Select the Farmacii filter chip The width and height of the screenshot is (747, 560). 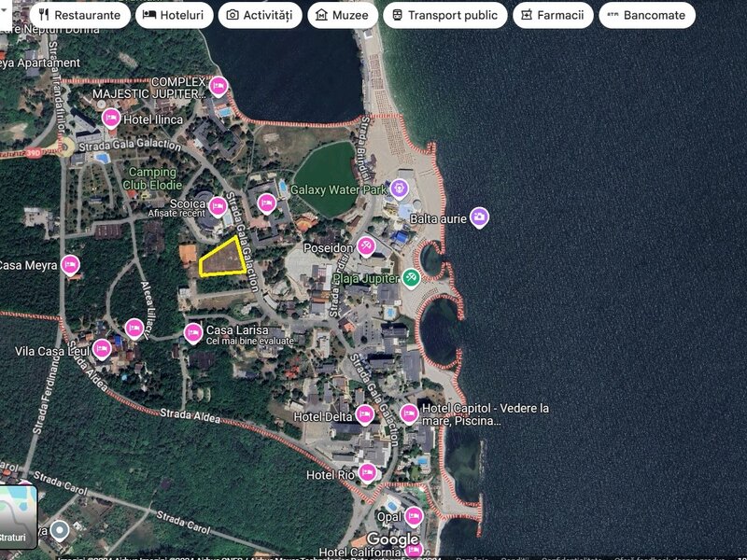point(553,15)
